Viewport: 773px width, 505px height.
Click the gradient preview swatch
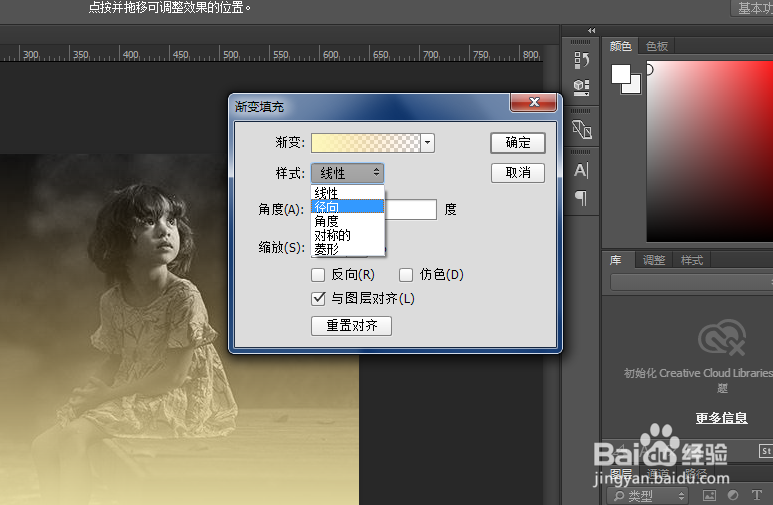pos(366,143)
